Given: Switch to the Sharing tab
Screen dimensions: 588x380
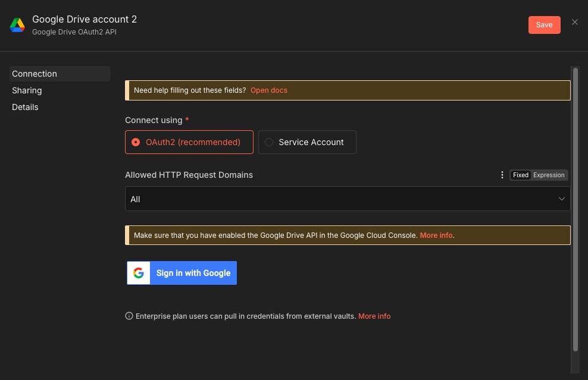Looking at the screenshot, I should (x=27, y=90).
